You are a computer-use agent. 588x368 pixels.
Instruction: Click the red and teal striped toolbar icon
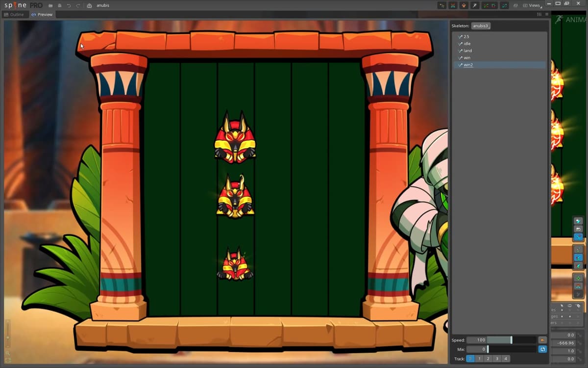click(453, 5)
